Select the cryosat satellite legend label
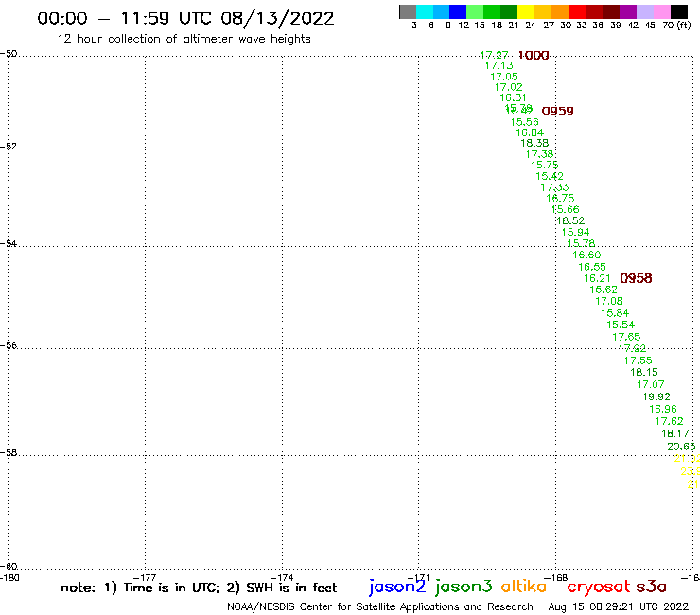This screenshot has width=700, height=615. pyautogui.click(x=599, y=587)
